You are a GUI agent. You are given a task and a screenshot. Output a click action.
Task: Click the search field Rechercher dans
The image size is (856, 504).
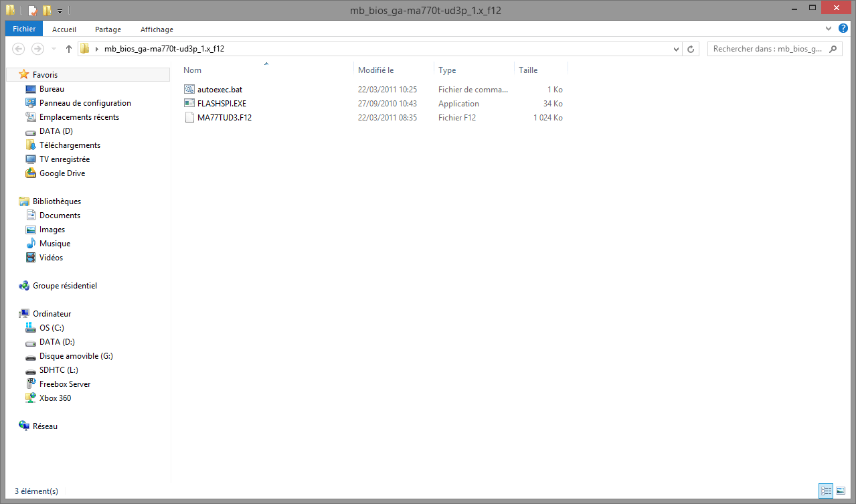pos(768,49)
